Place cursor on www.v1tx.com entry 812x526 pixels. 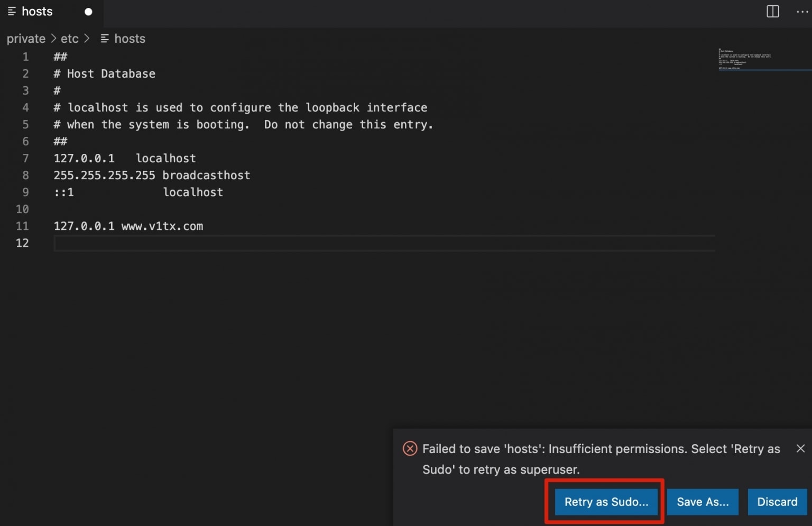point(162,226)
